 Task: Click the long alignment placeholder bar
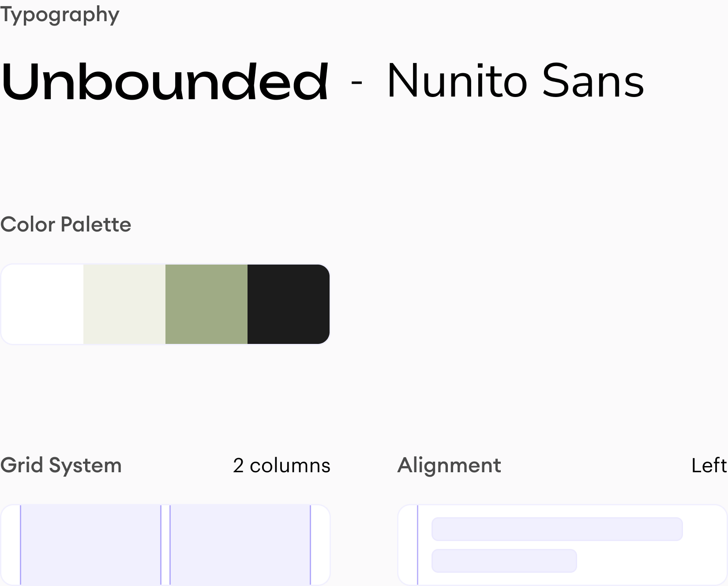557,529
